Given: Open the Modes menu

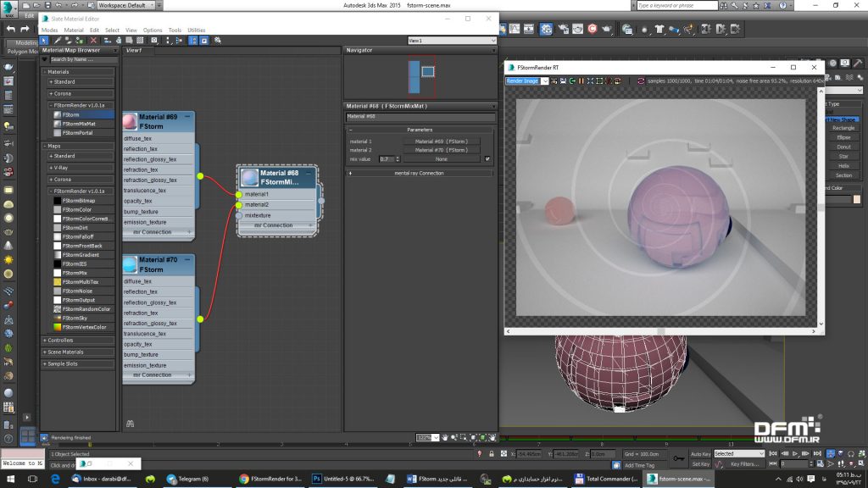Looking at the screenshot, I should coord(49,30).
